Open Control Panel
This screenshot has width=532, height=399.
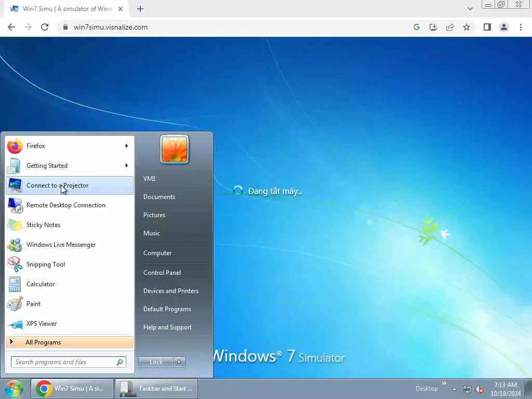coord(162,273)
